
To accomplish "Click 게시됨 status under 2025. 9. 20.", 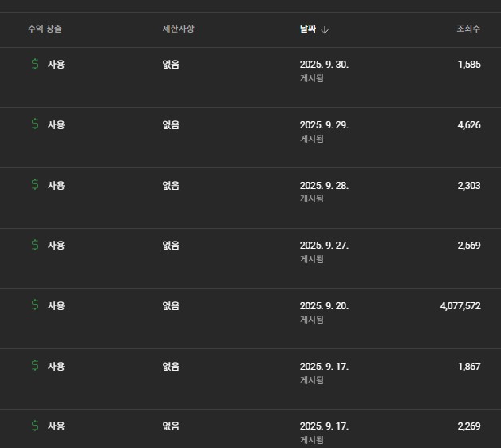I will (x=311, y=320).
